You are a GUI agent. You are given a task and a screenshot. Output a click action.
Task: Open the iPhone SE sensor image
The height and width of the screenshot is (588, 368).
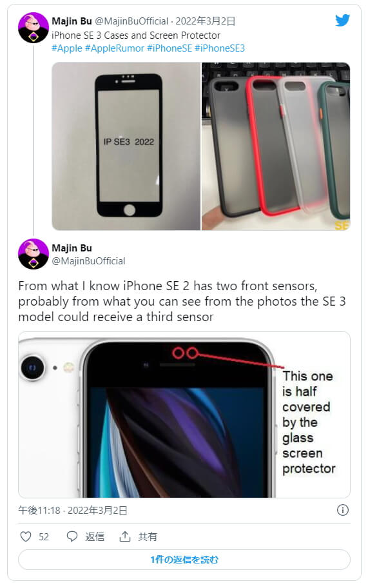[184, 415]
